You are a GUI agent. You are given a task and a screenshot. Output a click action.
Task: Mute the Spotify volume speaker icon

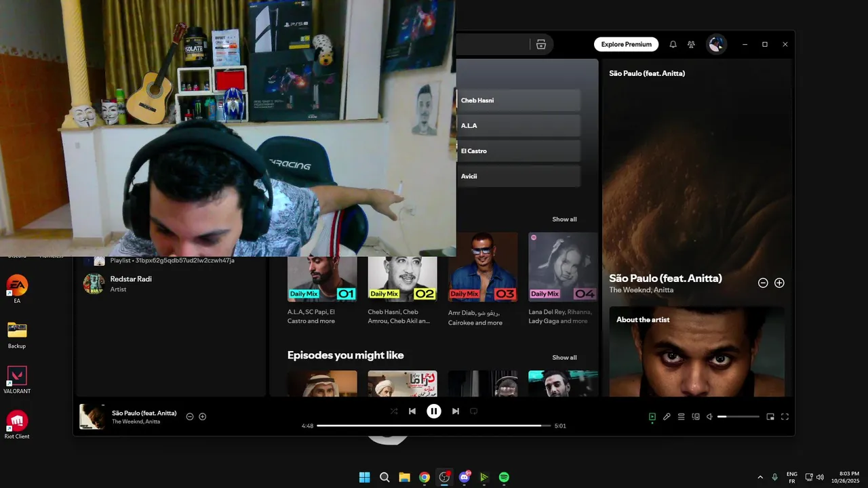coord(709,417)
